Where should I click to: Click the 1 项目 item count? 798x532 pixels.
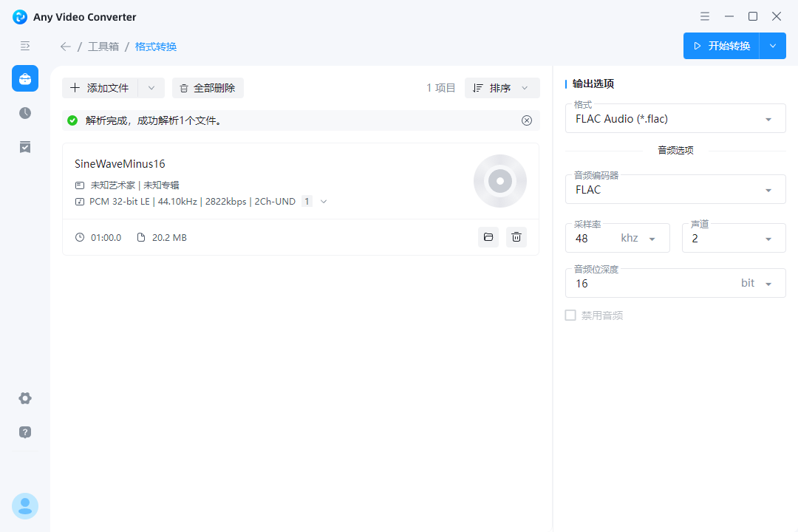[440, 88]
